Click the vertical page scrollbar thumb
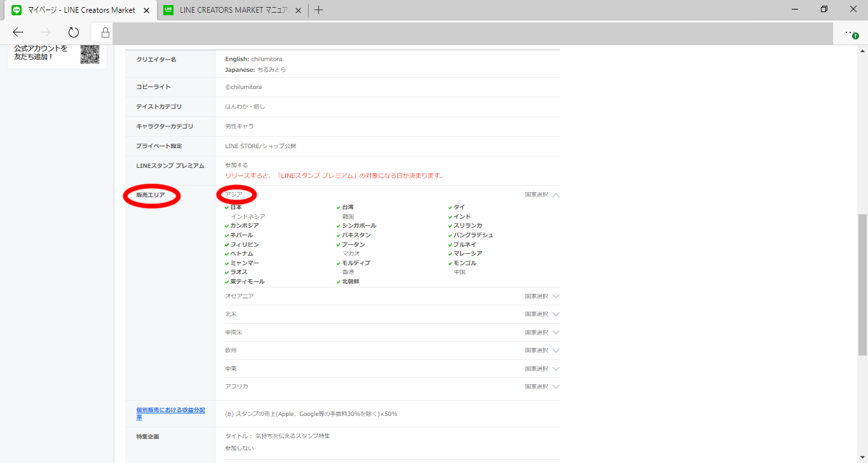 863,284
